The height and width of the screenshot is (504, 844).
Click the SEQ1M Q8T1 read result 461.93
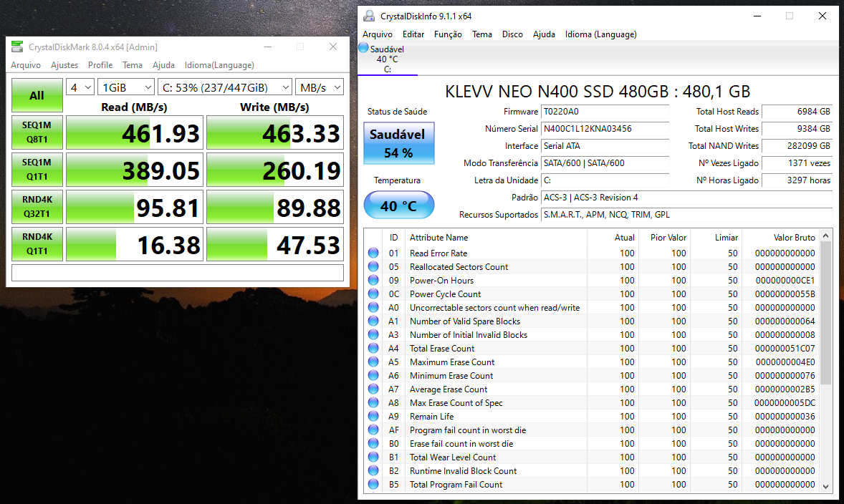click(x=135, y=132)
